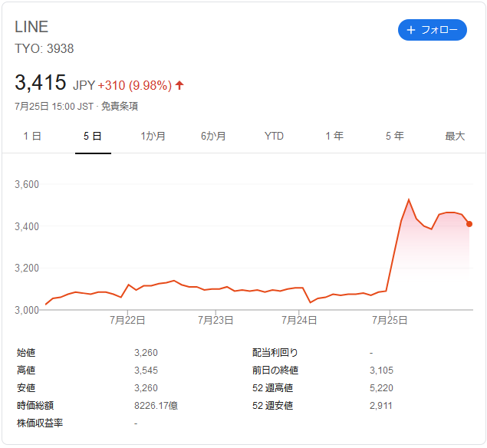Click the plus icon in フォロー button
The width and height of the screenshot is (487, 448).
click(411, 30)
